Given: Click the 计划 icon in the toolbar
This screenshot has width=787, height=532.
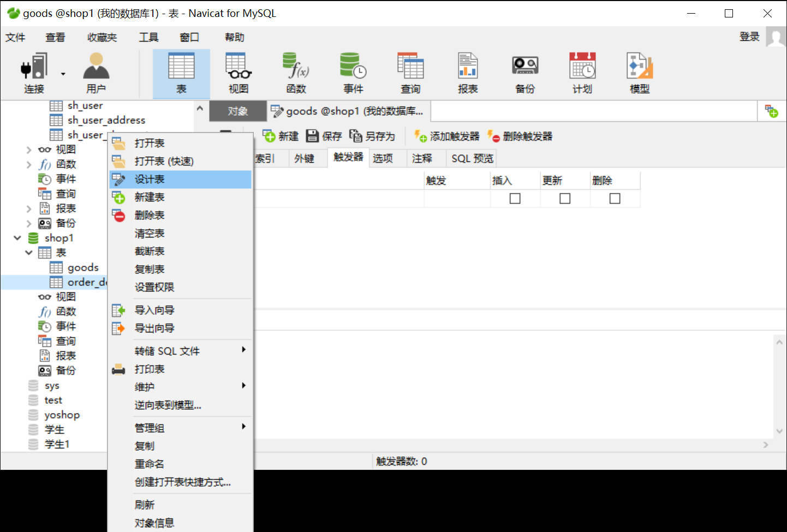Looking at the screenshot, I should tap(582, 73).
